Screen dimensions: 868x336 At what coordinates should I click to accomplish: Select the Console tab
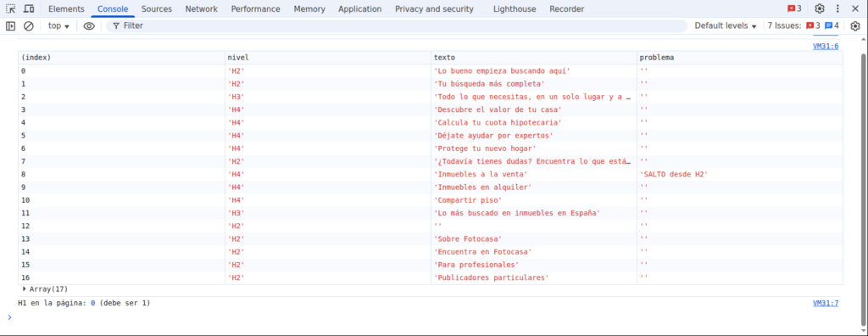[x=113, y=8]
